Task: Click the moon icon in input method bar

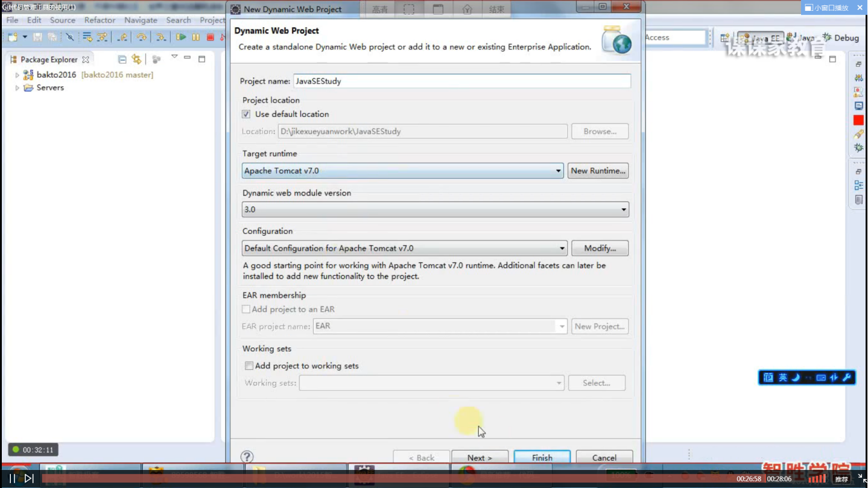Action: point(796,378)
